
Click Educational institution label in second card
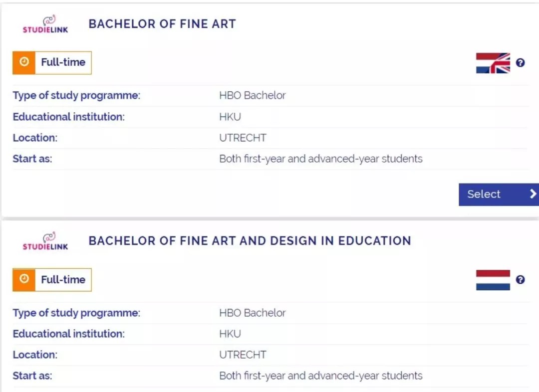(69, 334)
